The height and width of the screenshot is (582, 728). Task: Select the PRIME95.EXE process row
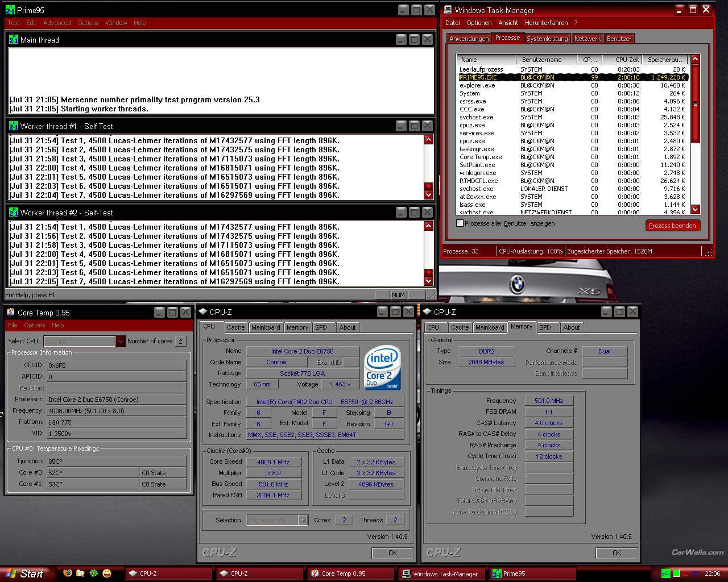click(x=573, y=77)
